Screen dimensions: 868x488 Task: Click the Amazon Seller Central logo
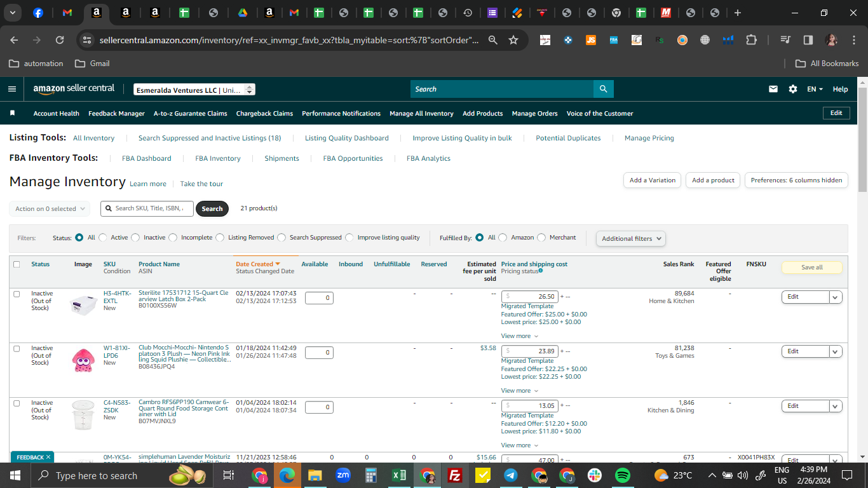(x=74, y=89)
